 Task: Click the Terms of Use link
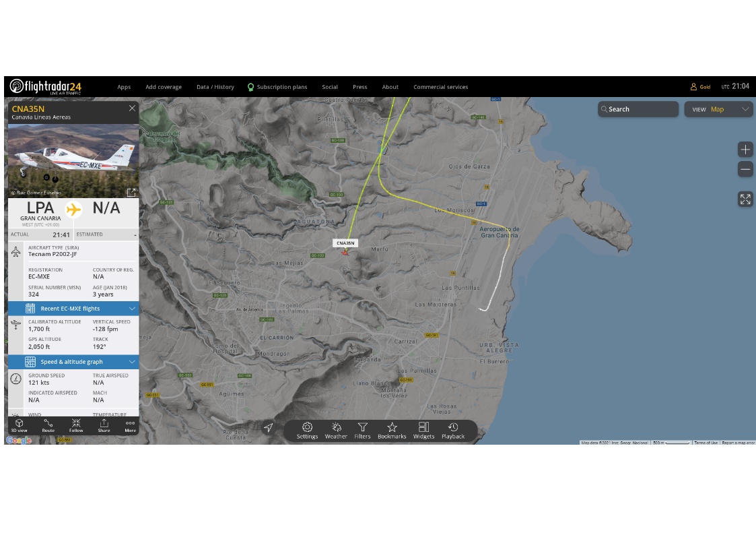pos(706,443)
